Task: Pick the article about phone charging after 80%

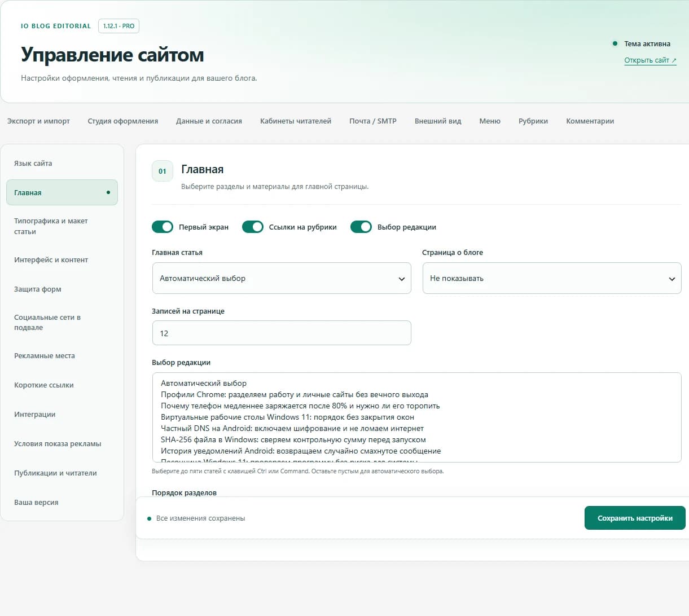Action: [416, 406]
